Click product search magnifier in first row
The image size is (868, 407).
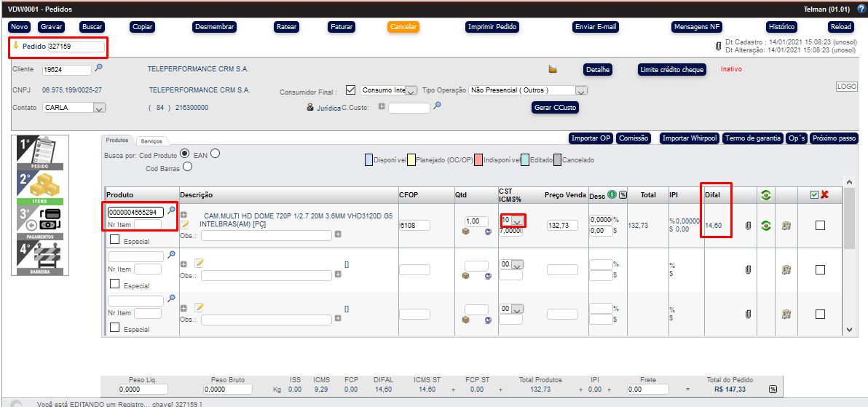172,211
